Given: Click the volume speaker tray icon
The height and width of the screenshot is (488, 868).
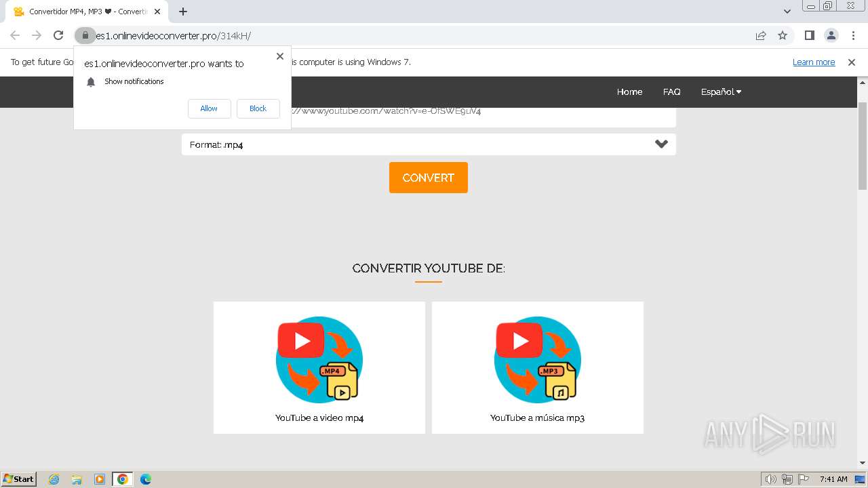Looking at the screenshot, I should pyautogui.click(x=771, y=479).
